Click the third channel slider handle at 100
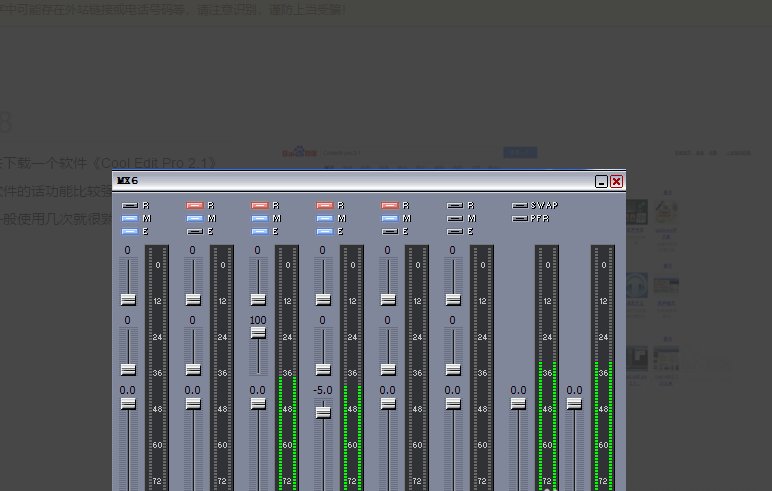 [258, 332]
